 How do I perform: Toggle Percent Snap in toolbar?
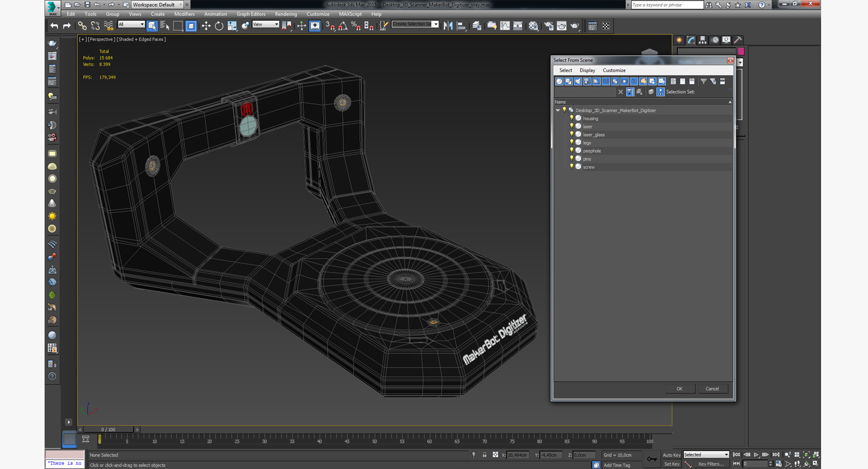[x=355, y=25]
